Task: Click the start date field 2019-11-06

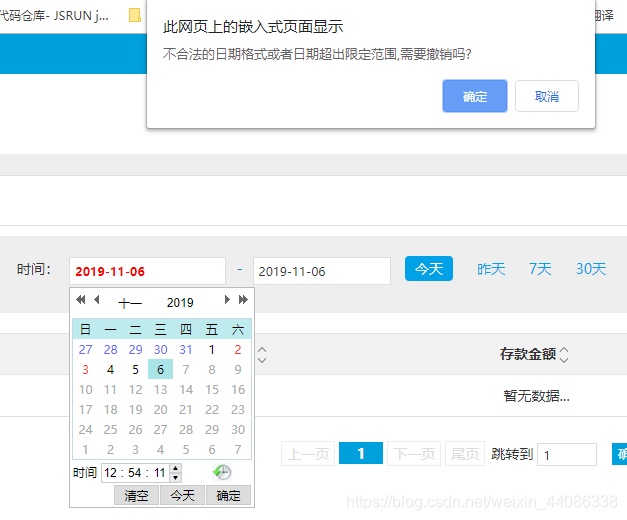Action: point(148,271)
